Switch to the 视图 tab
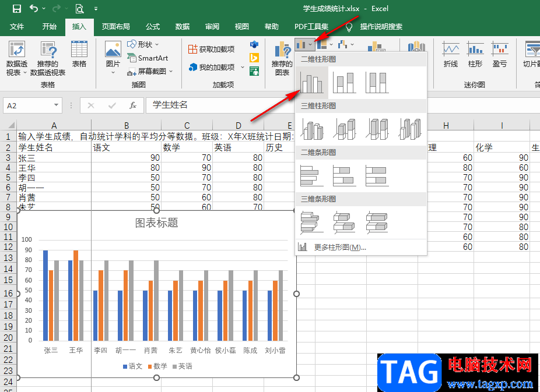Viewport: 540px width, 392px height. [242, 26]
